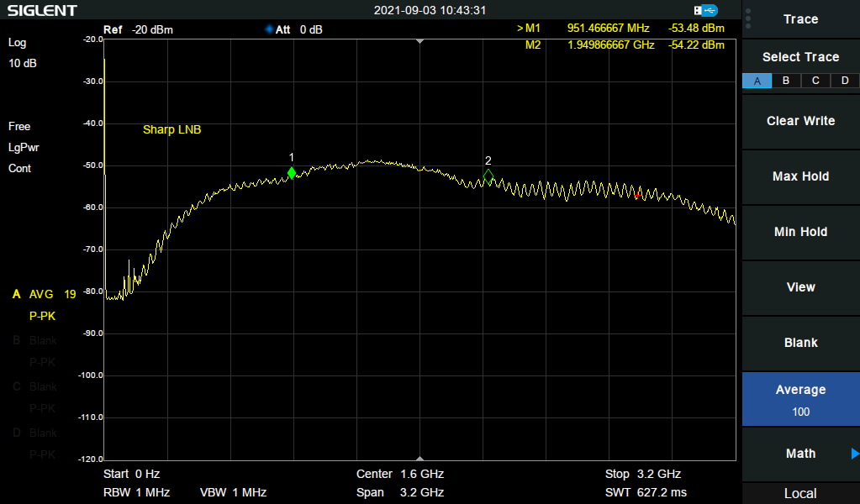Click the RBW 1 MHz setting
Image resolution: width=860 pixels, height=504 pixels.
coord(136,492)
